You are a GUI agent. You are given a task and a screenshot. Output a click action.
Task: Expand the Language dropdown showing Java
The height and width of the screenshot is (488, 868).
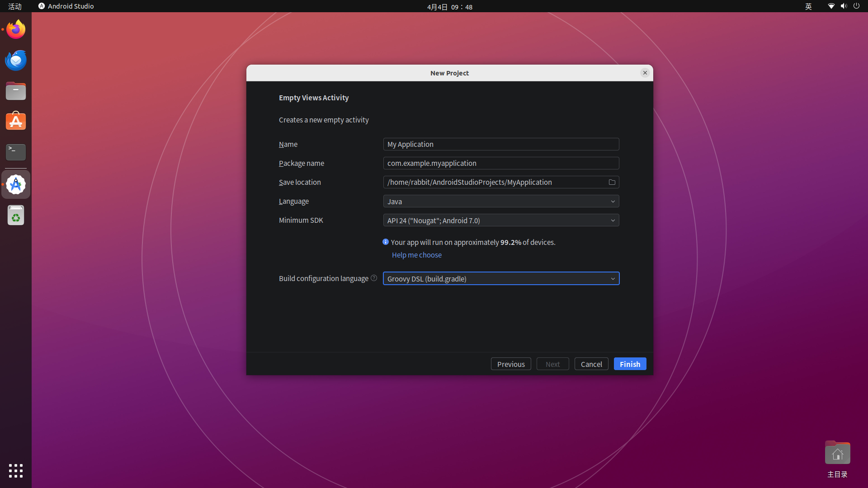[x=501, y=201]
